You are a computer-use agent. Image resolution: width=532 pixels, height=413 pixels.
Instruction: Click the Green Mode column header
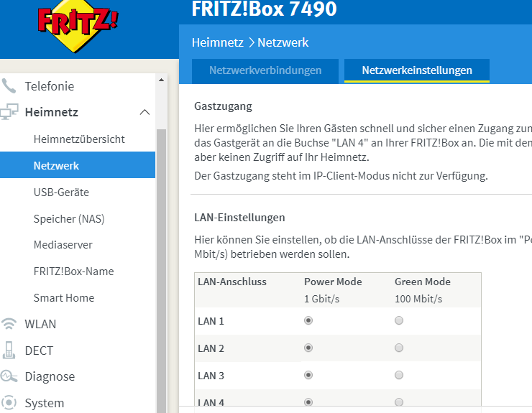pyautogui.click(x=423, y=282)
